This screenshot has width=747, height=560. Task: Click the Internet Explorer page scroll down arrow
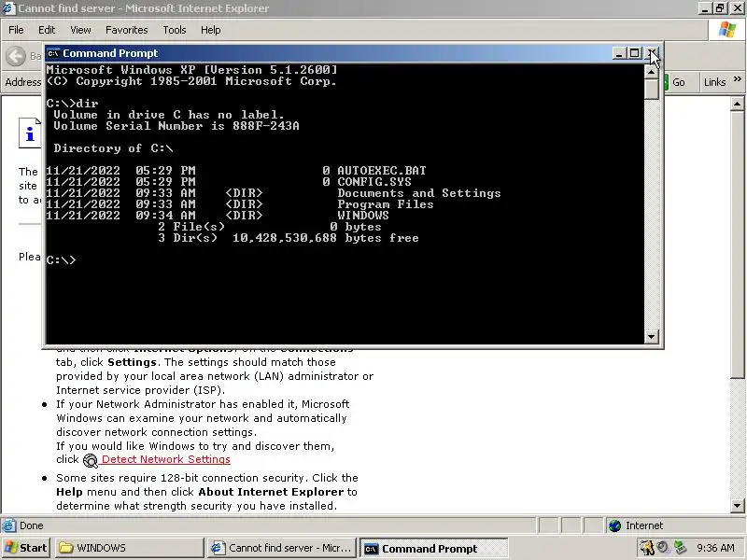pyautogui.click(x=737, y=506)
